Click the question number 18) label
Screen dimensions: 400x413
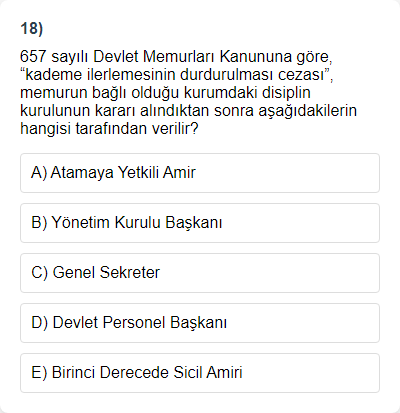32,29
